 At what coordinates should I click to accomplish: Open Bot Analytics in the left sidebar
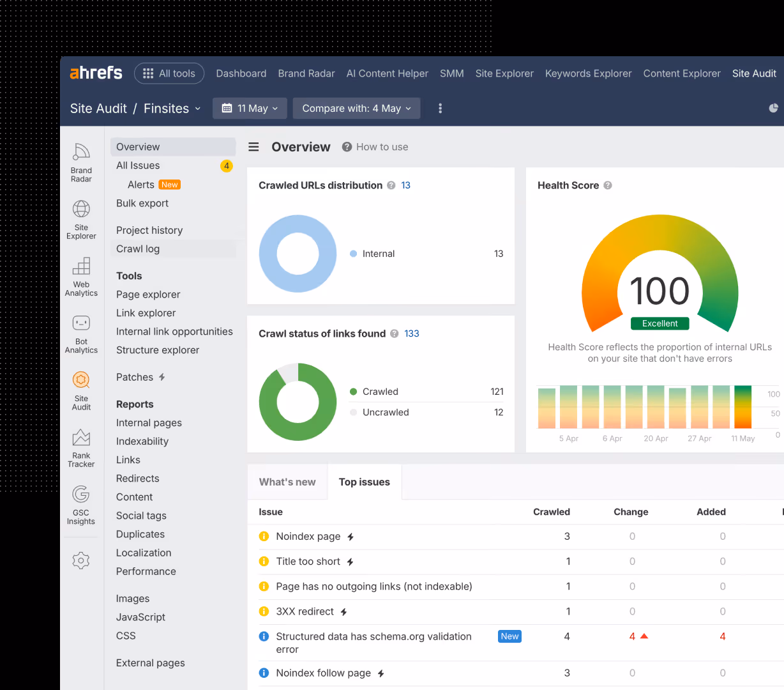81,333
